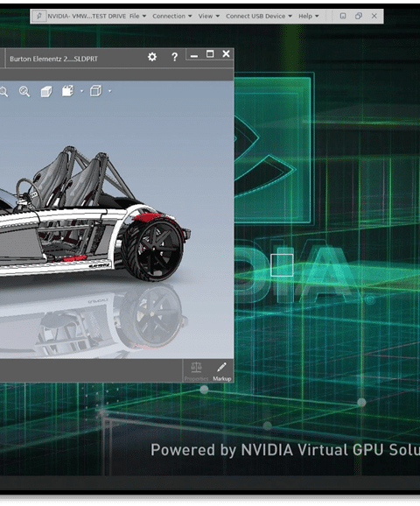Click the shaded solid cube display icon
420x506 pixels.
tap(46, 92)
